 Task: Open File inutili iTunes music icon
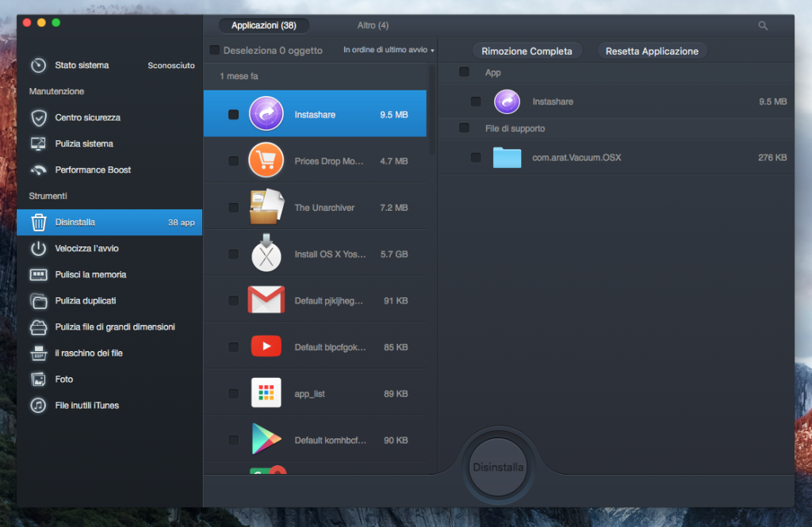tap(38, 405)
